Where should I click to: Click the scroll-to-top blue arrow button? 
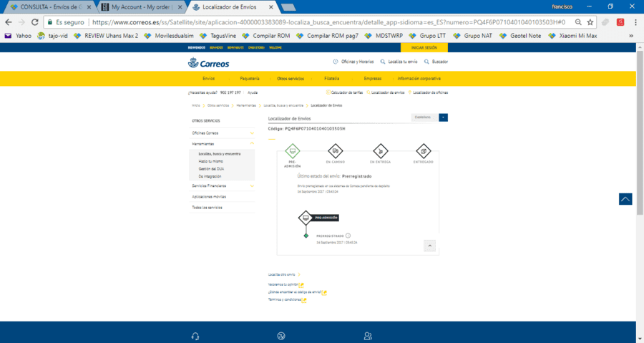tap(625, 199)
